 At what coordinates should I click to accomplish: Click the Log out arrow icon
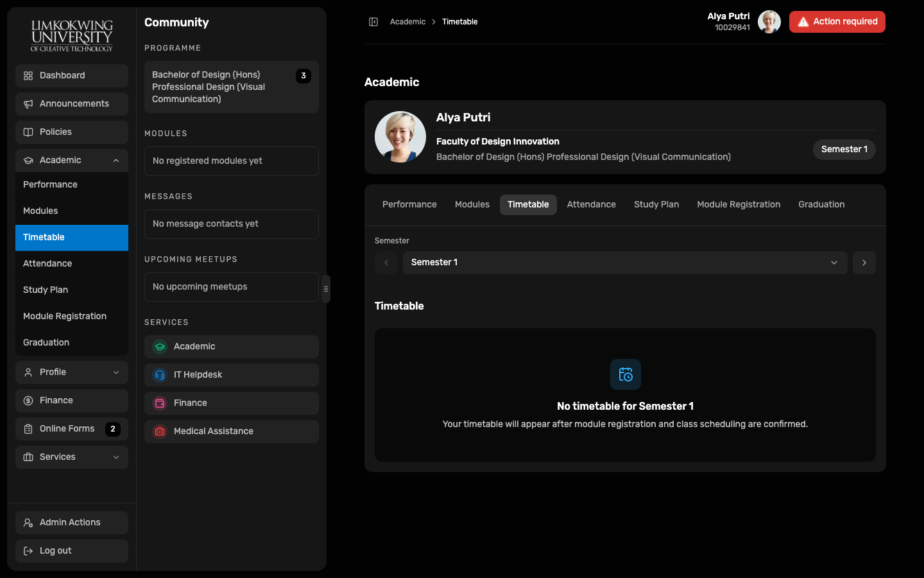[x=28, y=551]
